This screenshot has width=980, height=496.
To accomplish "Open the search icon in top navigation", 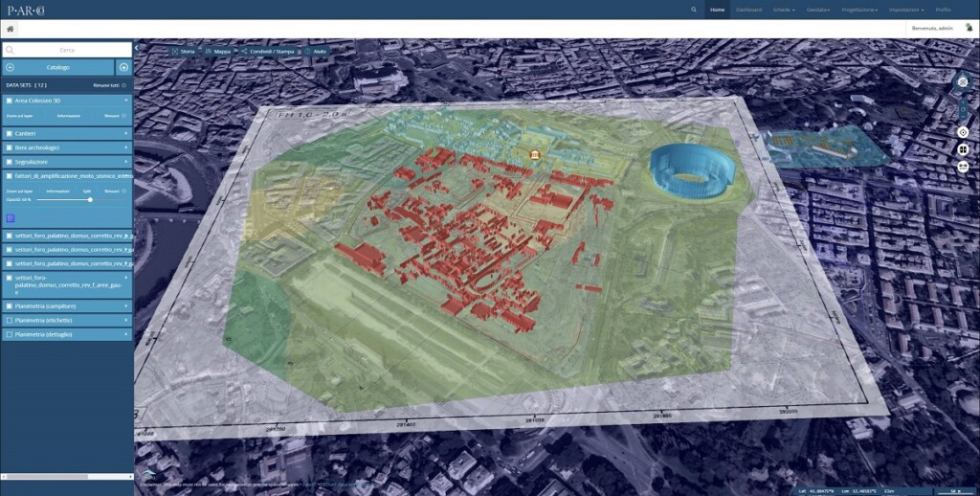I will (694, 10).
